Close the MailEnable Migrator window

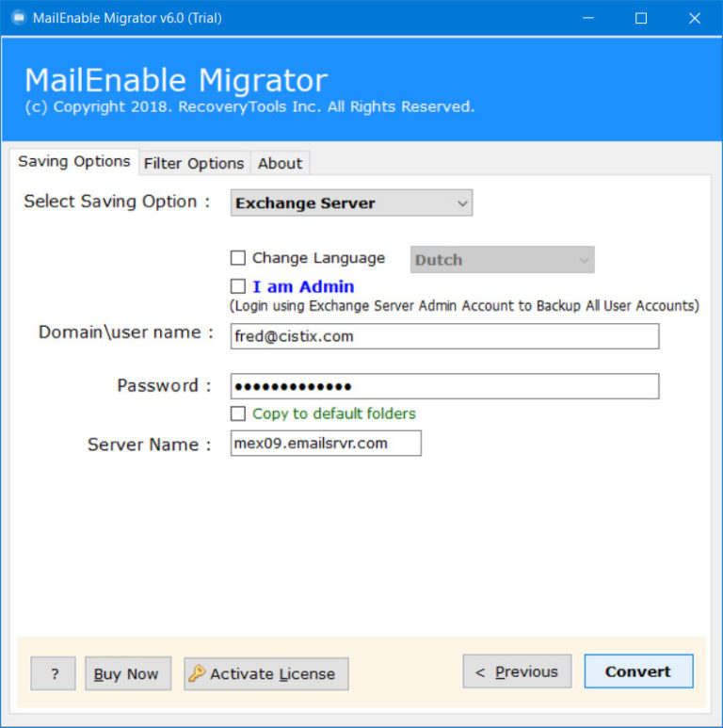[695, 18]
